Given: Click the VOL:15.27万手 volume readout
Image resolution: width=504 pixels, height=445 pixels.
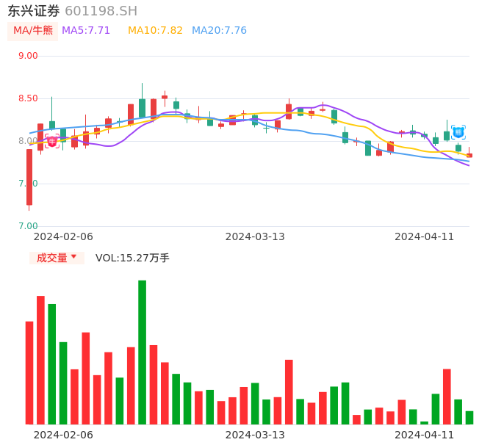Looking at the screenshot, I should click(x=132, y=258).
